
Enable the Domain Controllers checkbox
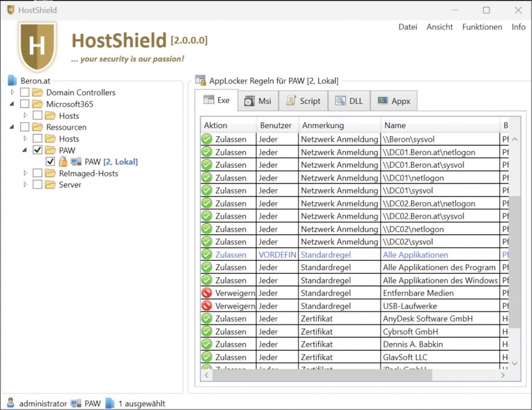point(24,92)
